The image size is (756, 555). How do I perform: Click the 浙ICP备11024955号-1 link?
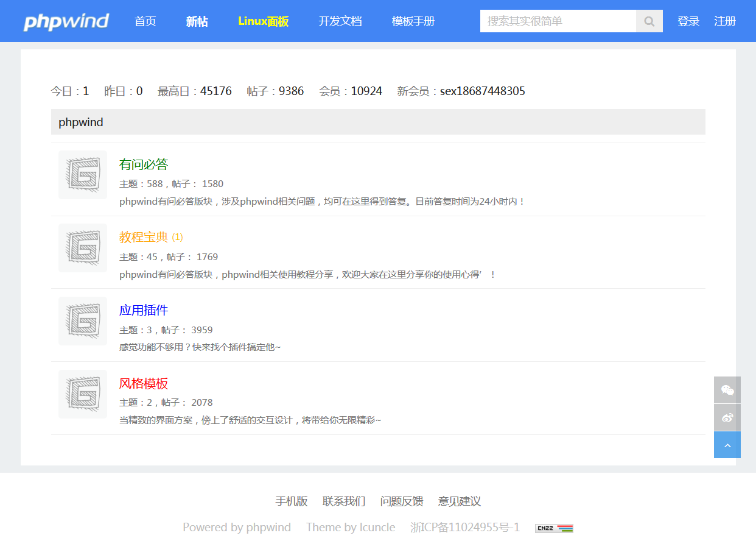pos(465,528)
